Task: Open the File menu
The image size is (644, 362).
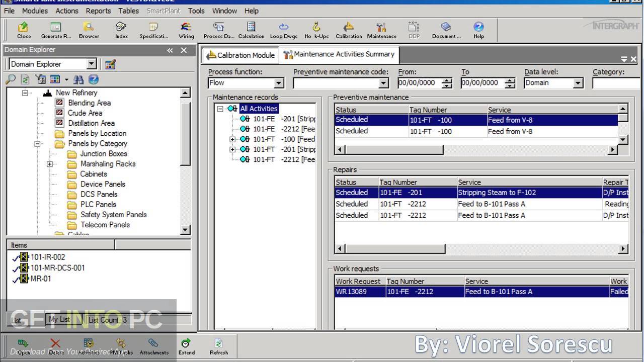Action: (x=9, y=11)
